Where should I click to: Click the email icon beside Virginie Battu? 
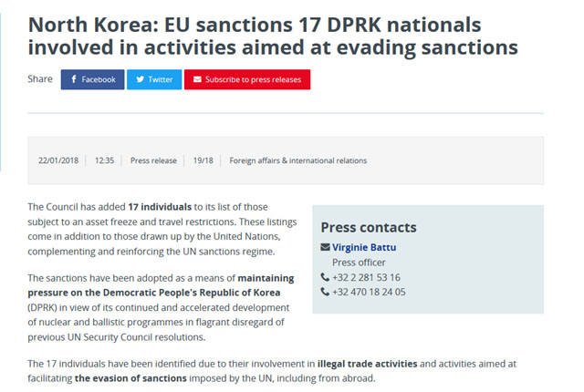tap(326, 248)
